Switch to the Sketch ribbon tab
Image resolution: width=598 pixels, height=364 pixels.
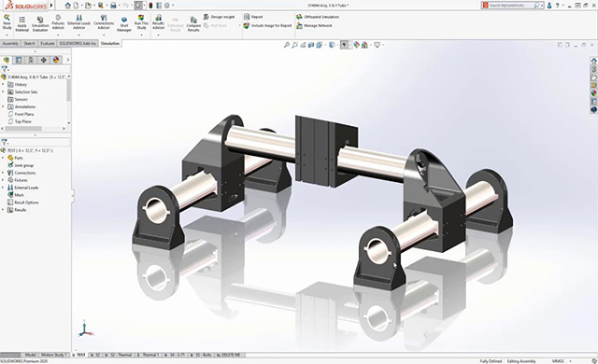coord(29,44)
